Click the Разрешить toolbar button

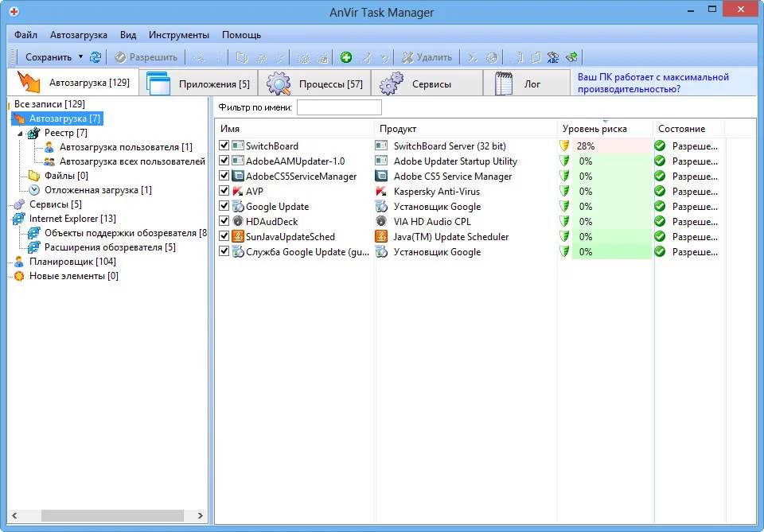click(x=146, y=57)
